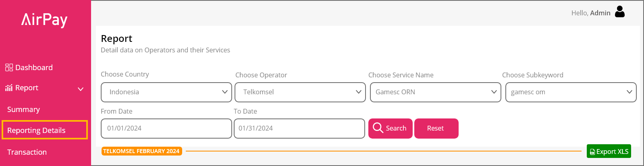Open the Choose Subkeyword dropdown
The width and height of the screenshot is (644, 166).
[x=571, y=92]
